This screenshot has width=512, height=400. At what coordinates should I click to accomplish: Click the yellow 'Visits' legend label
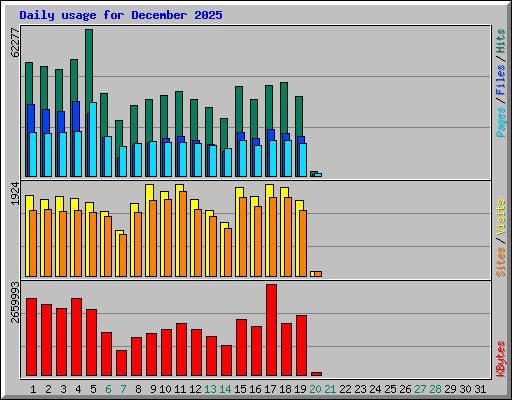[501, 218]
